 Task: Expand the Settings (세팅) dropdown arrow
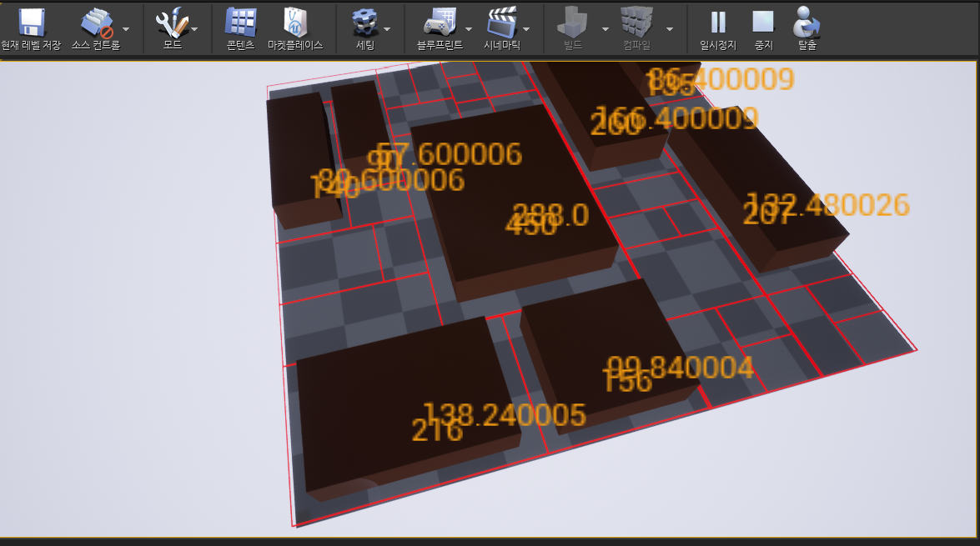tap(387, 29)
